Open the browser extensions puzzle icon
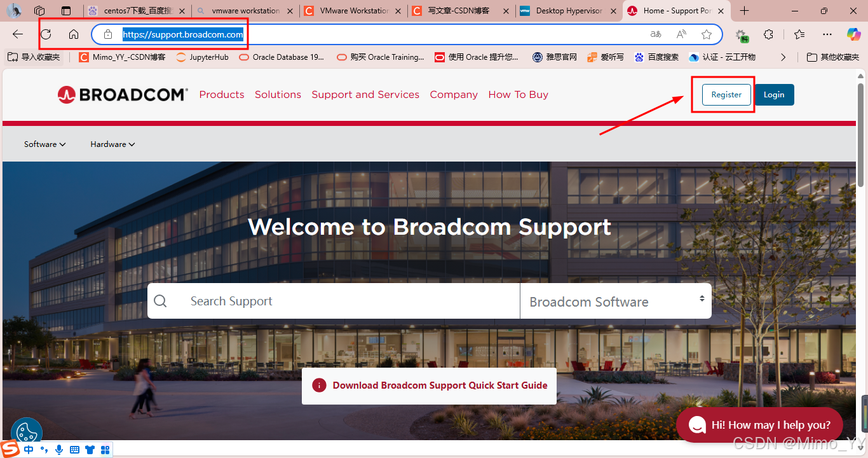This screenshot has height=458, width=868. [769, 34]
